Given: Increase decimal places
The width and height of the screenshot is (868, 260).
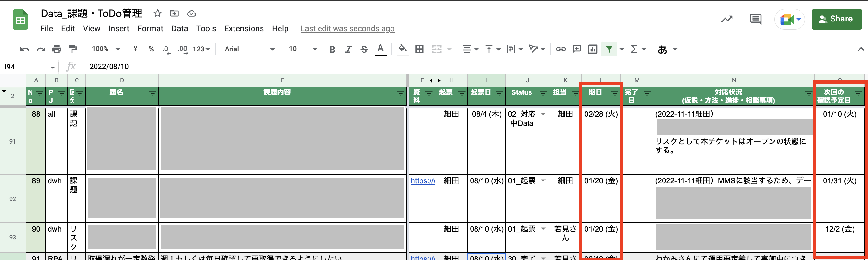Looking at the screenshot, I should point(183,49).
